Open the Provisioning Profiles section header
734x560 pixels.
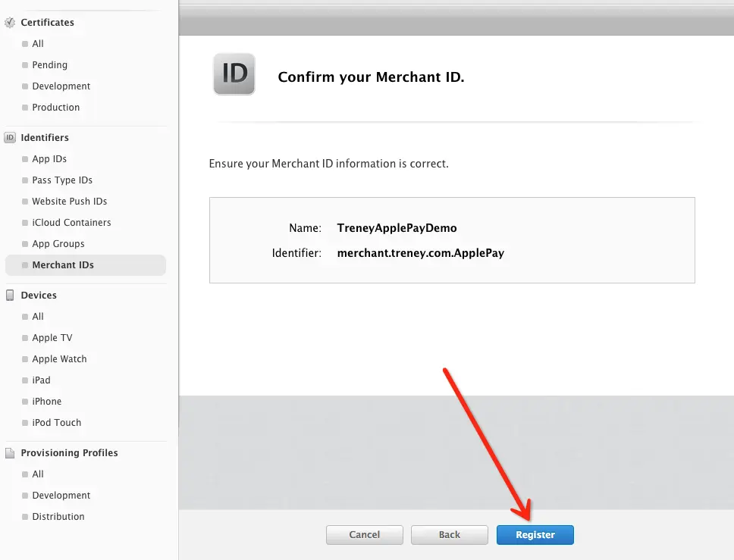(69, 453)
